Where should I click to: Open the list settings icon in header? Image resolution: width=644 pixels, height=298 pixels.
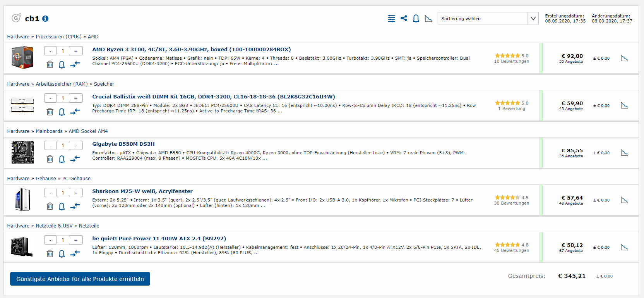tap(392, 19)
